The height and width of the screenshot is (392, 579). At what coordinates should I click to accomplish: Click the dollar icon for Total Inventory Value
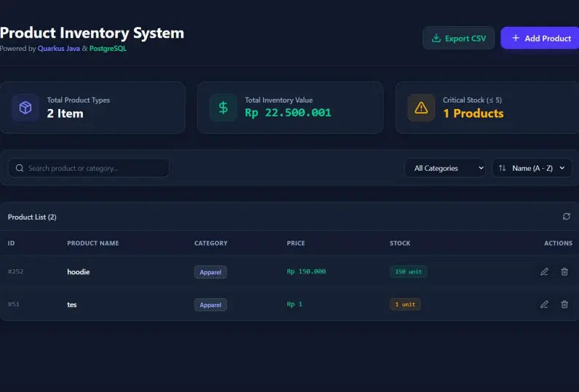[223, 108]
